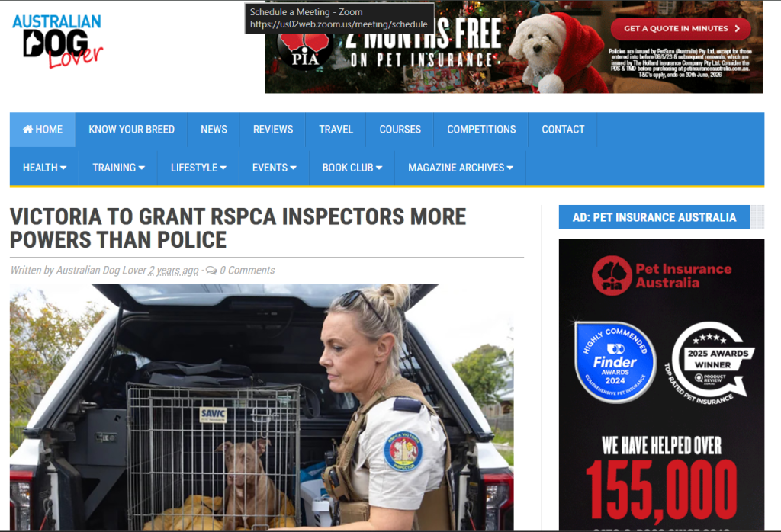Image resolution: width=781 pixels, height=532 pixels.
Task: Click the 2025 Awards Winner badge
Action: pos(712,363)
